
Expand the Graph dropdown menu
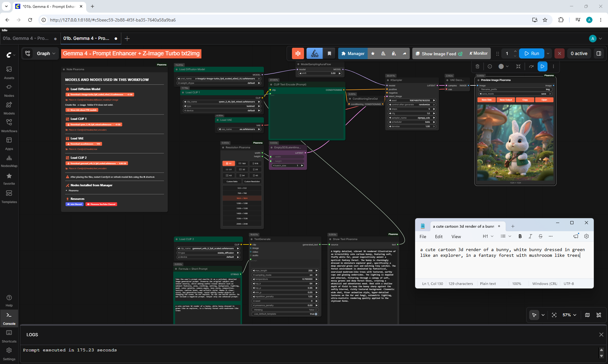[46, 53]
